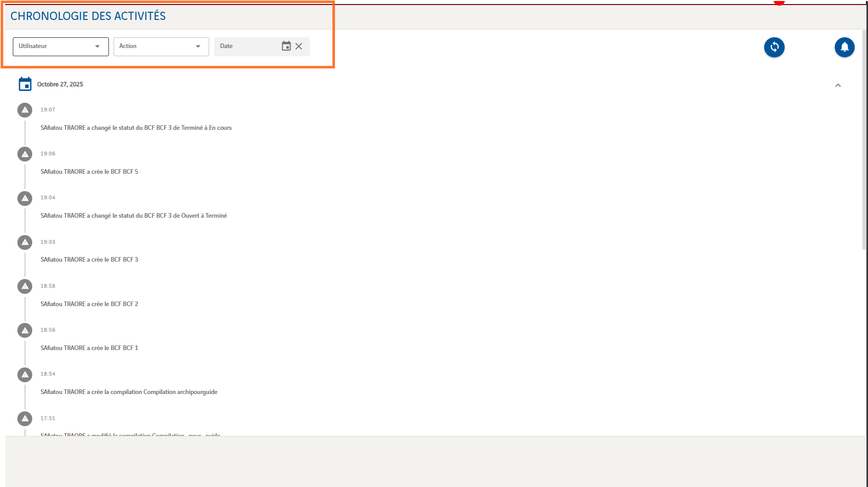Click the 19:03 timeline marker
The height and width of the screenshot is (487, 868).
click(x=25, y=242)
